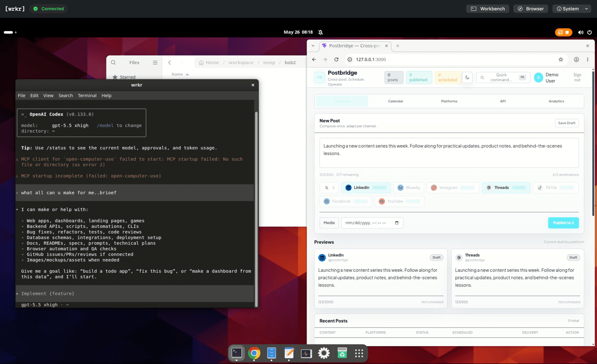This screenshot has width=597, height=364.
Task: Reload the Postbridge page
Action: click(x=336, y=59)
